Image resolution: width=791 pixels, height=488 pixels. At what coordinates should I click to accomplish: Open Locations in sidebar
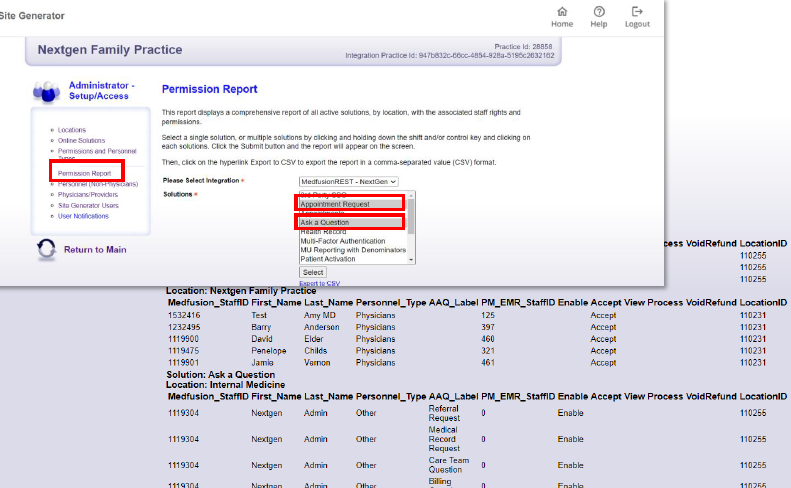tap(72, 130)
